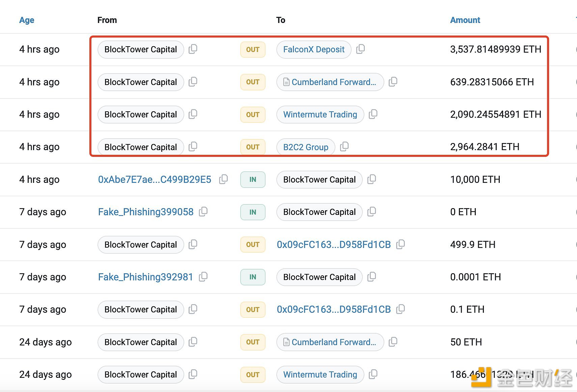Click BlockTower Capital tag in 0.0001 ETH row
This screenshot has width=577, height=392.
point(320,277)
